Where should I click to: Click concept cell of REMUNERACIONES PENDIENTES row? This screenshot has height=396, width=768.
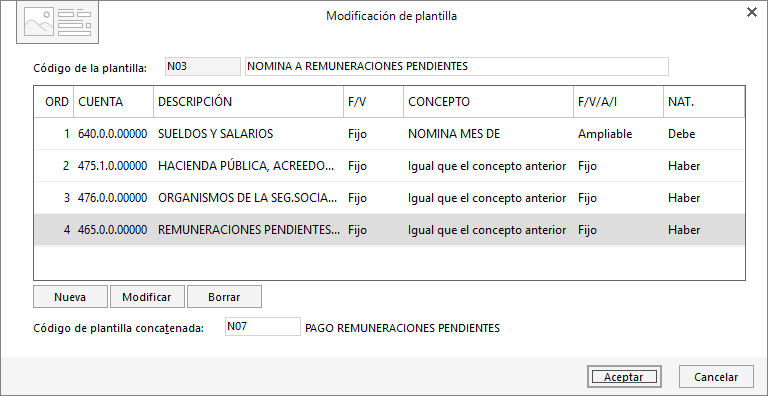tap(487, 230)
